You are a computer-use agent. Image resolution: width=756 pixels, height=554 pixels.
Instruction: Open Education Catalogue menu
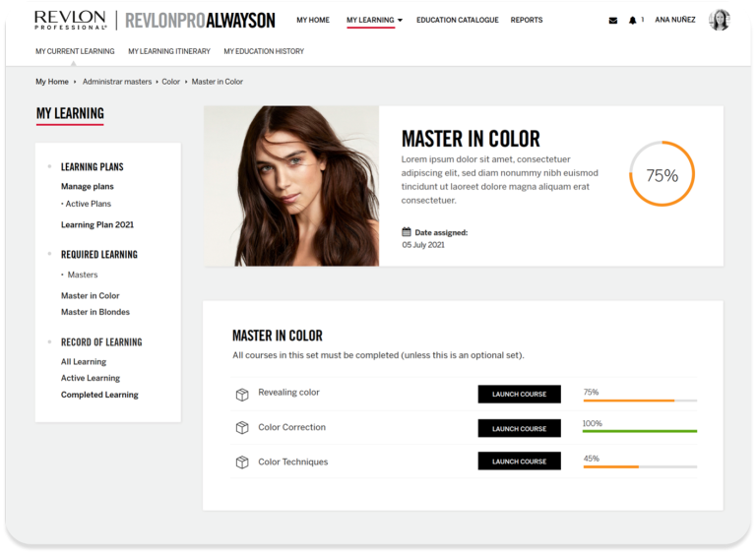tap(458, 20)
